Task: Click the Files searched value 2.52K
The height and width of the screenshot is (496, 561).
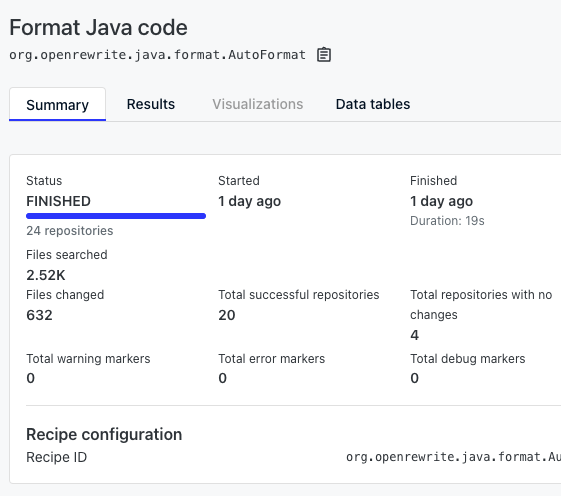Action: click(46, 275)
